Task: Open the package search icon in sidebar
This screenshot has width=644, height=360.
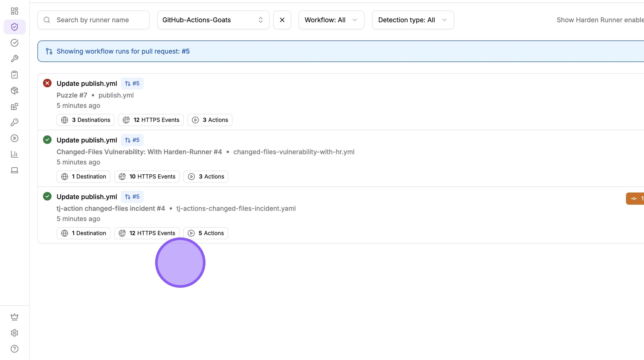Action: click(x=15, y=91)
